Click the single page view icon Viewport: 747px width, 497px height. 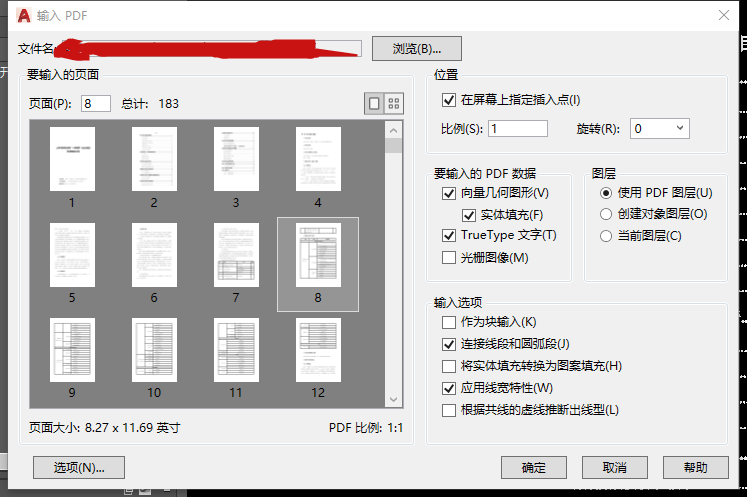click(x=374, y=103)
